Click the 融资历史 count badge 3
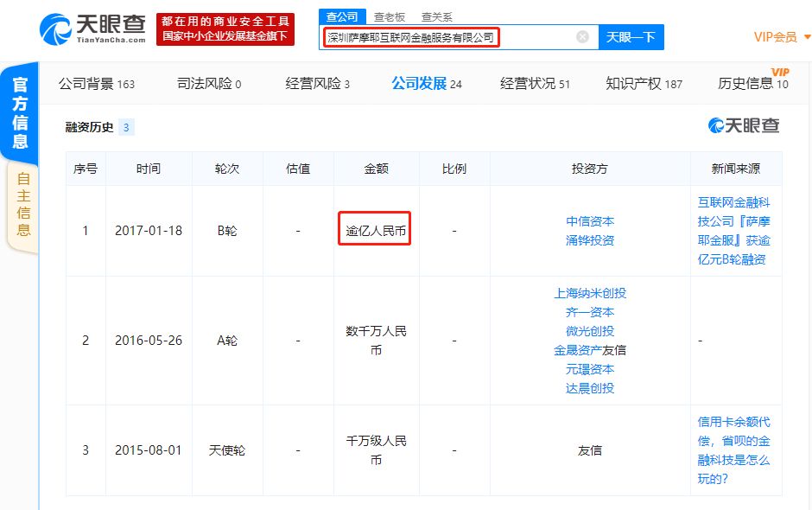The width and height of the screenshot is (812, 510). (x=126, y=127)
